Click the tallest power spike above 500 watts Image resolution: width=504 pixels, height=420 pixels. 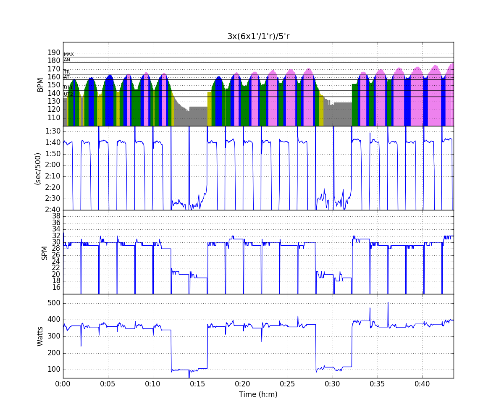[x=388, y=303]
